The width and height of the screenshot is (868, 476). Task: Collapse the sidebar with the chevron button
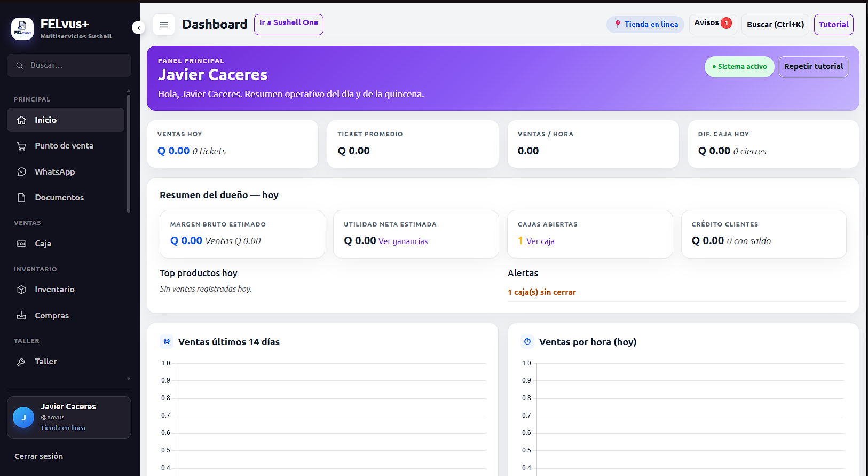(139, 28)
